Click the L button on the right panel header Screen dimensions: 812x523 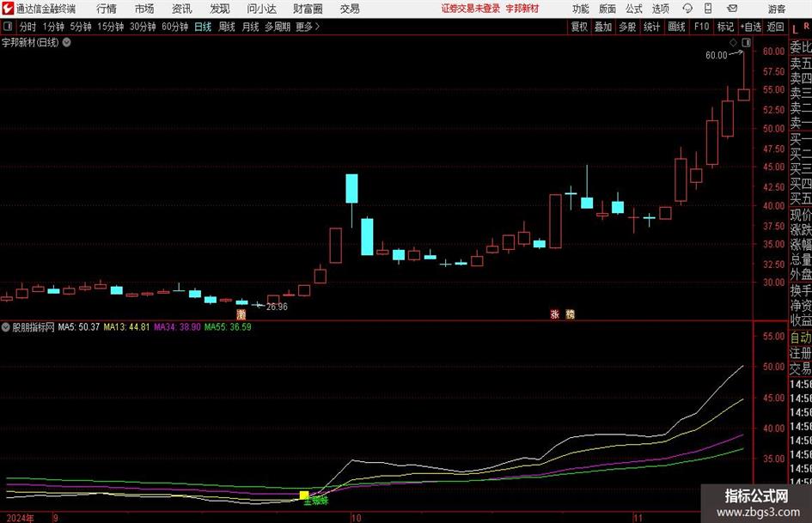point(795,30)
